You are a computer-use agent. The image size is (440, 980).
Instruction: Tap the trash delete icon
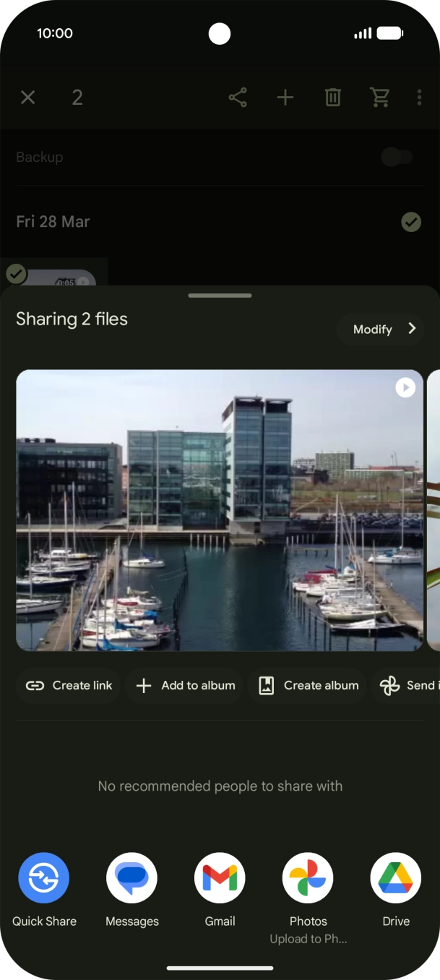332,98
